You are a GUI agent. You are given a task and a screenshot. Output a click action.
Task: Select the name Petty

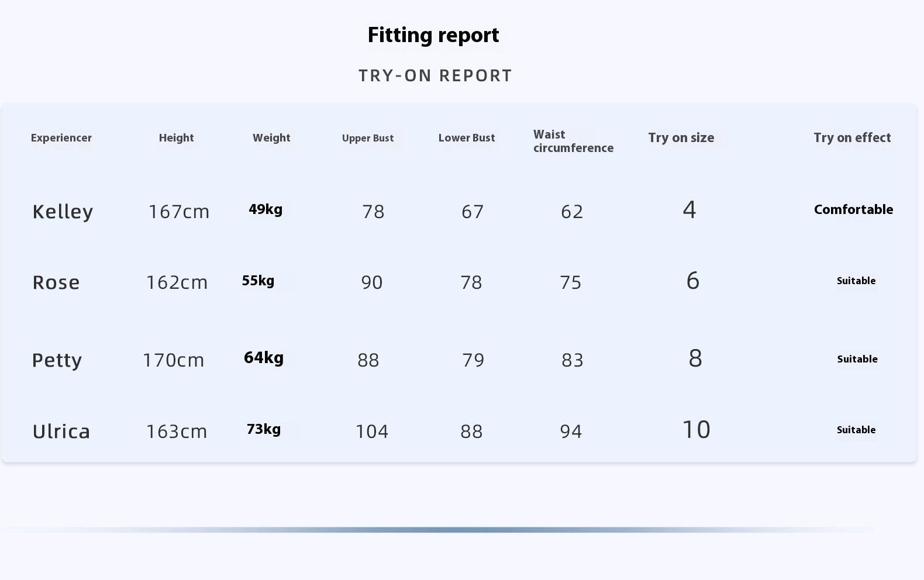click(x=57, y=360)
